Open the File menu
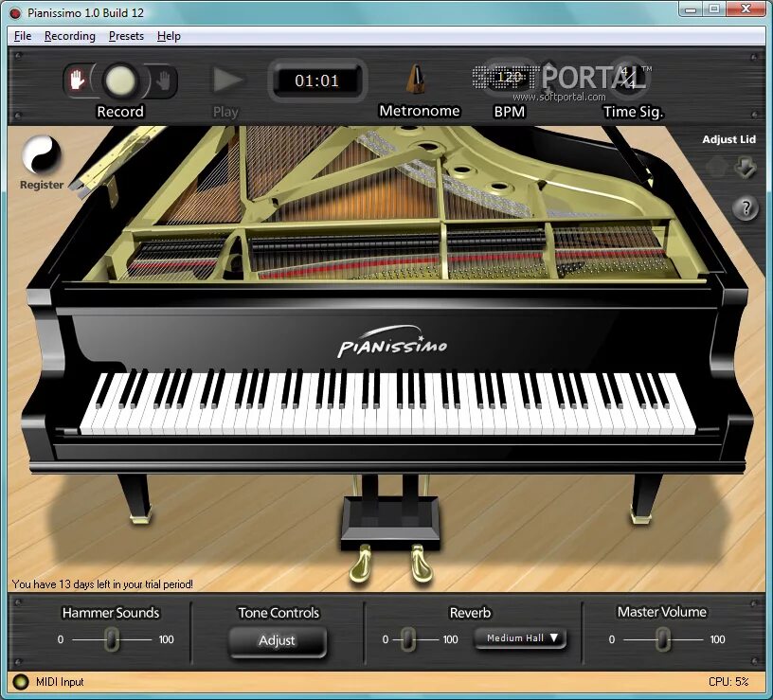This screenshot has height=700, width=773. tap(23, 36)
